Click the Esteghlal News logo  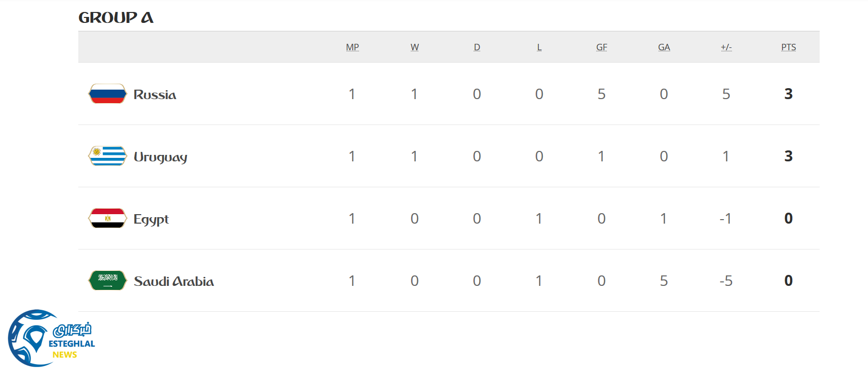[51, 339]
